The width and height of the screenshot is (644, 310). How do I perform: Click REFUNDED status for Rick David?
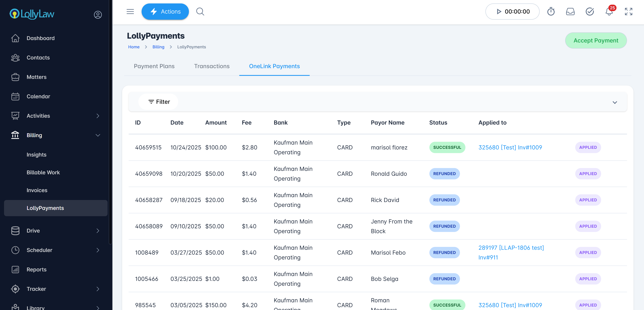[x=444, y=200]
